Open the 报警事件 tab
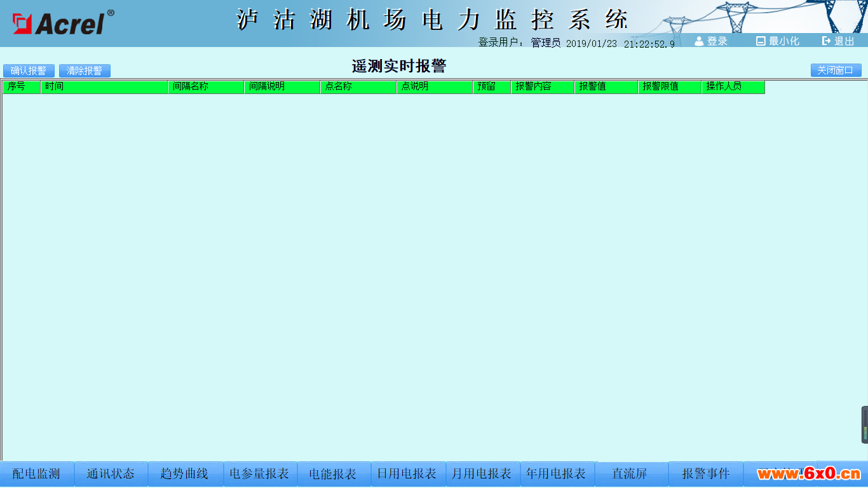The height and width of the screenshot is (488, 868). coord(705,474)
